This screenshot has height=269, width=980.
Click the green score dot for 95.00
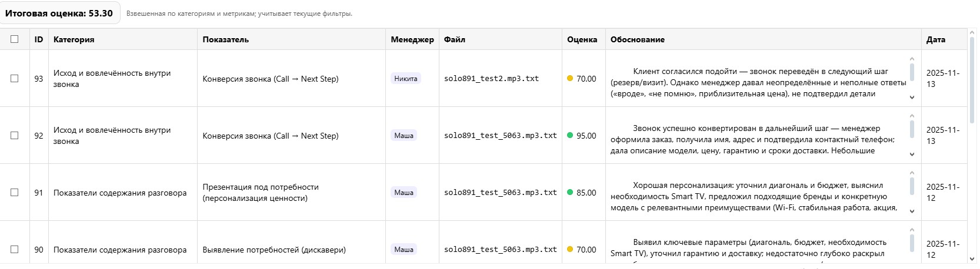point(570,136)
